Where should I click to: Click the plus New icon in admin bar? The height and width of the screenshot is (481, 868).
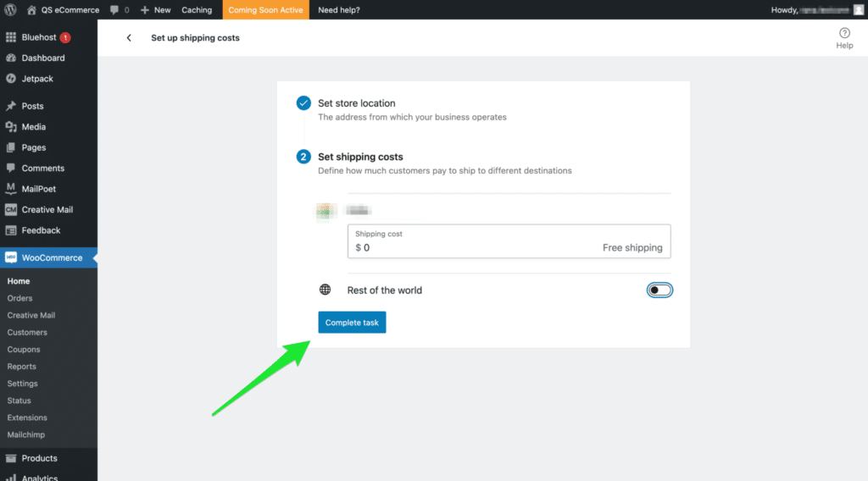click(x=144, y=10)
